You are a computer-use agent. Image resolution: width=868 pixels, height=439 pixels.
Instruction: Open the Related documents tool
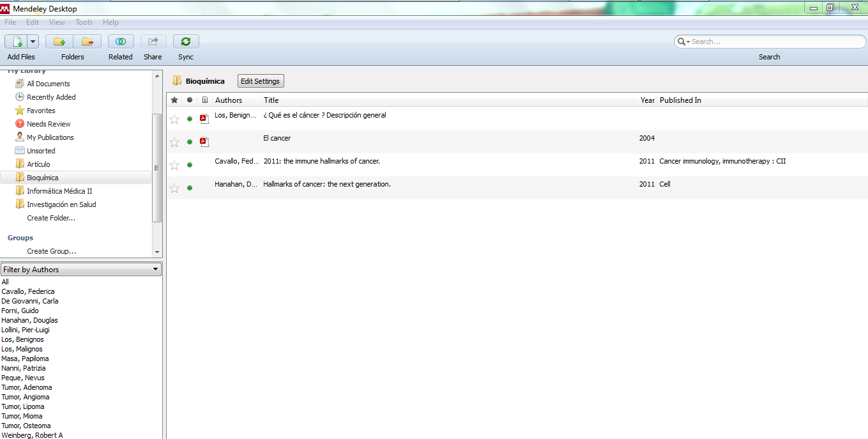coord(121,42)
